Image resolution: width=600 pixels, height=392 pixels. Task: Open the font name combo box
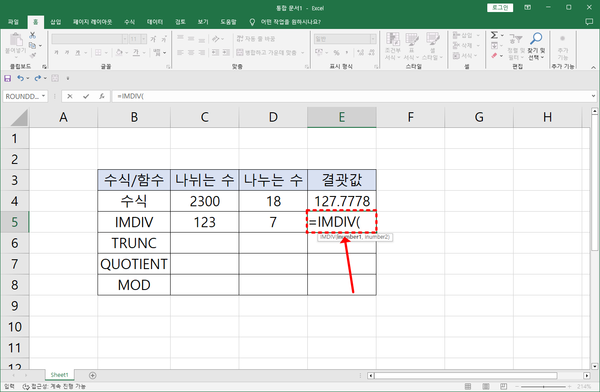pyautogui.click(x=90, y=39)
